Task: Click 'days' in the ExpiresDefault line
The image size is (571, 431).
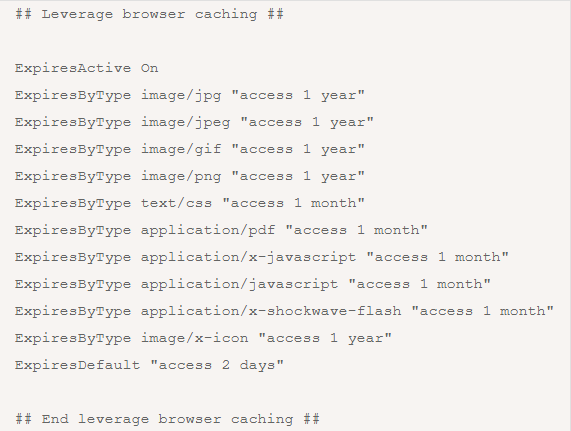Action: click(x=257, y=365)
